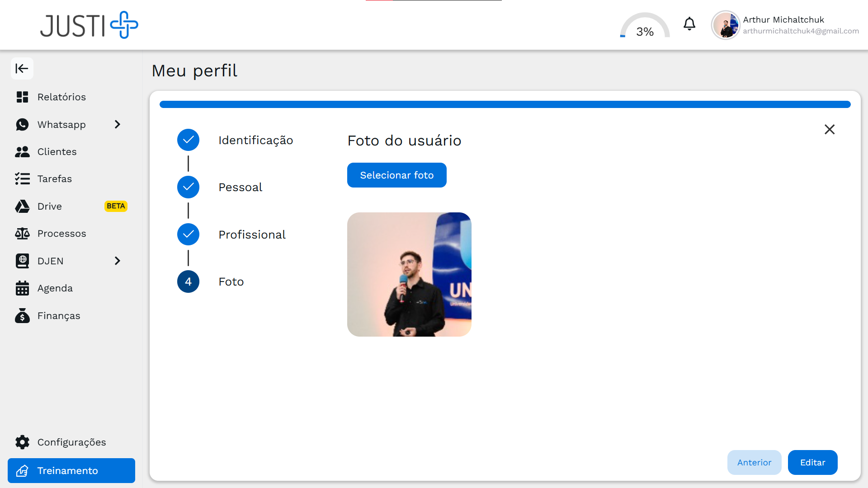Click the Relatórios dashboard icon
Image resolution: width=868 pixels, height=488 pixels.
(22, 97)
